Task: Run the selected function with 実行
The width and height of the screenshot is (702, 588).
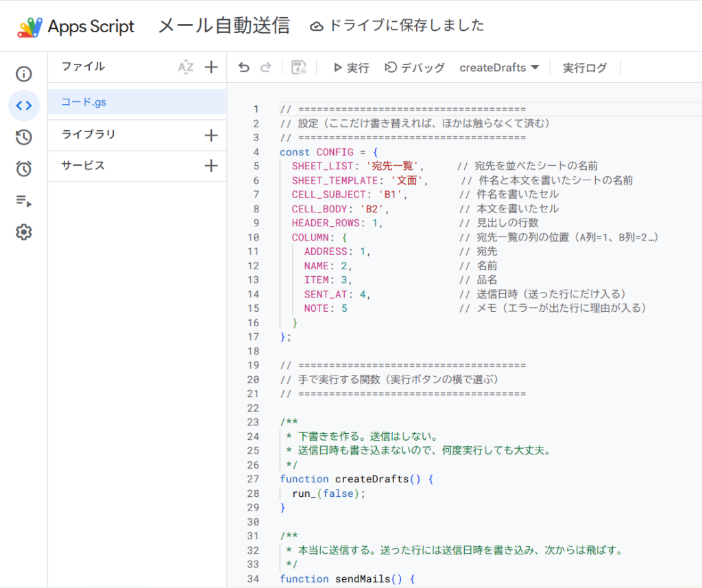Action: click(x=351, y=68)
